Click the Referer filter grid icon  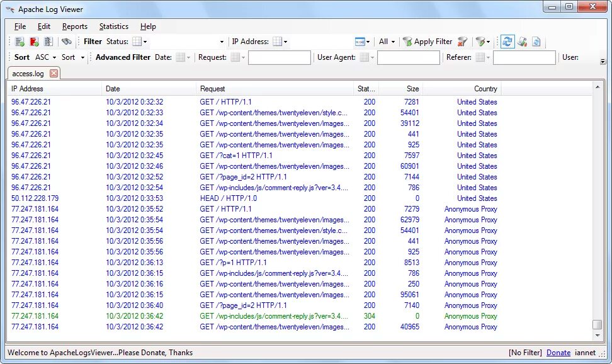coord(480,57)
